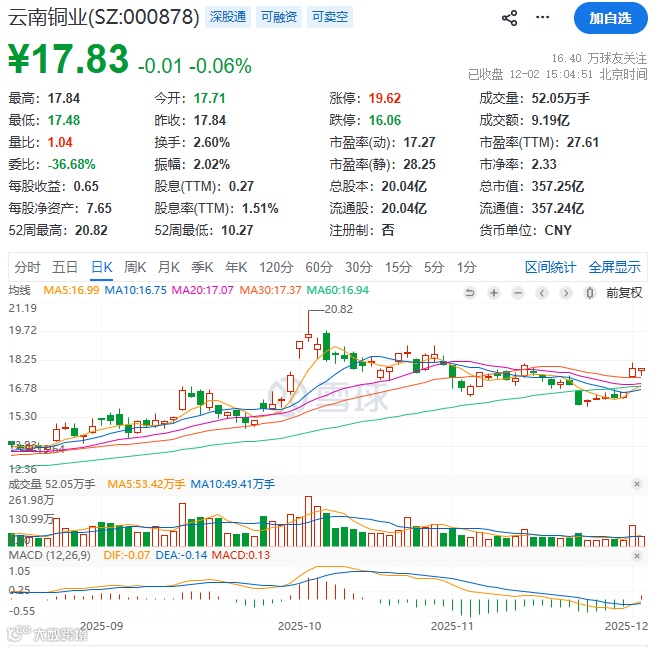Select the 周K tab
Image resolution: width=658 pixels, height=648 pixels.
coord(135,267)
